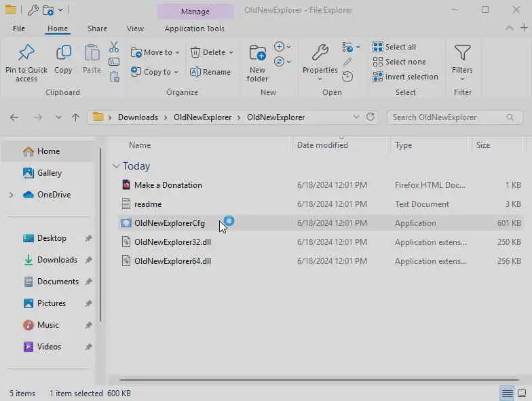The height and width of the screenshot is (401, 532).
Task: Open the Copy to dropdown
Action: click(x=155, y=72)
